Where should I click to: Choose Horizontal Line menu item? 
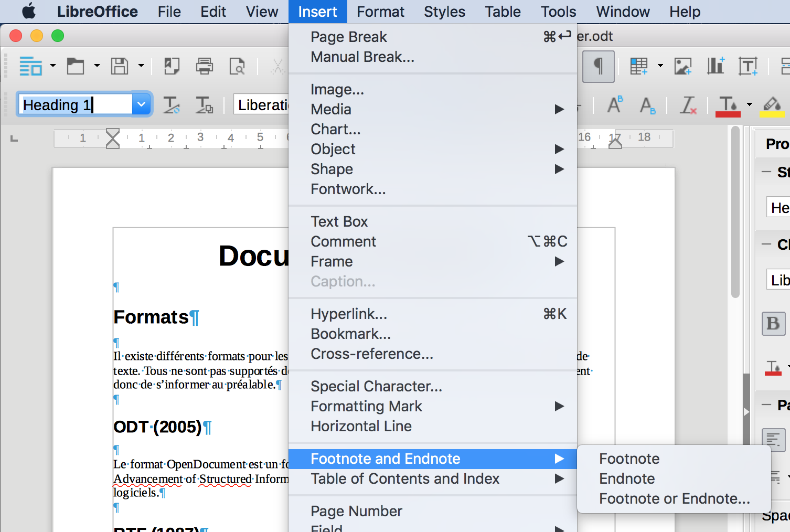point(433,426)
